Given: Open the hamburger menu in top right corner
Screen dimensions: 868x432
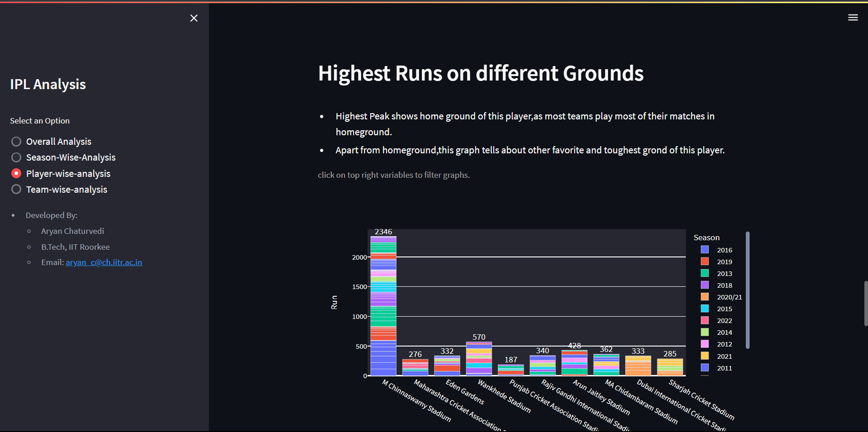Looking at the screenshot, I should pyautogui.click(x=853, y=18).
